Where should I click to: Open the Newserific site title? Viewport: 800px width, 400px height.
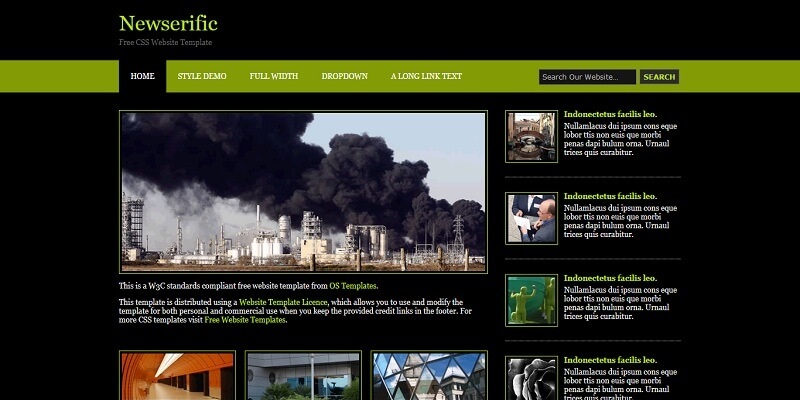point(168,23)
